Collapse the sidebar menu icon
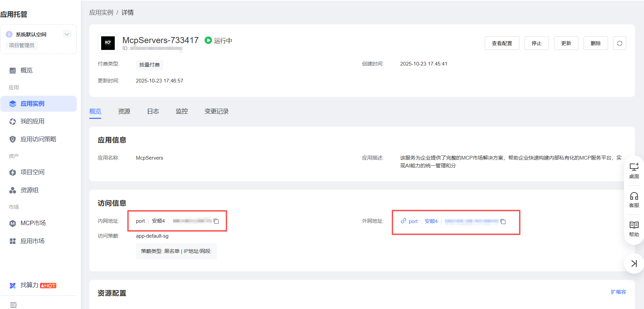644x309 pixels. click(13, 305)
